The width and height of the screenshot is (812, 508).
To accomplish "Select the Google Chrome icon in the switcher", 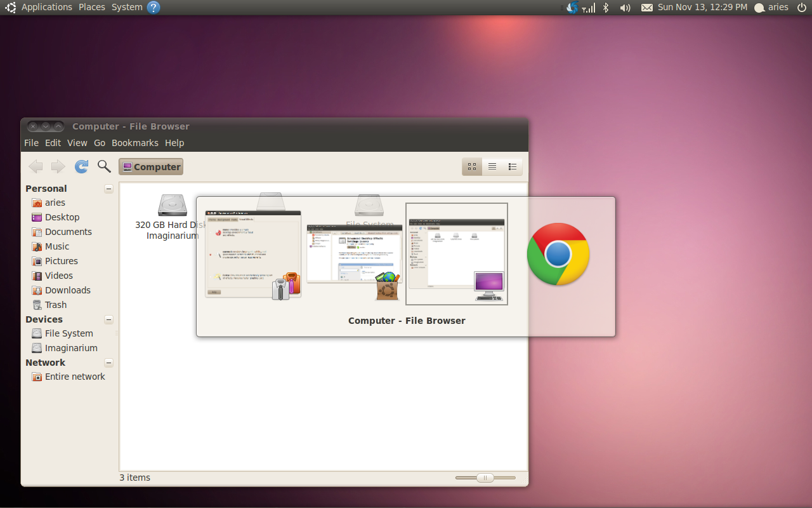I will click(x=558, y=253).
